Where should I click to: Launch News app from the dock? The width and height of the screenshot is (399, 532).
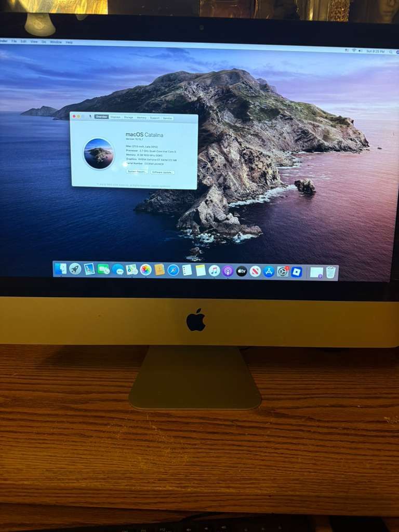tap(255, 271)
